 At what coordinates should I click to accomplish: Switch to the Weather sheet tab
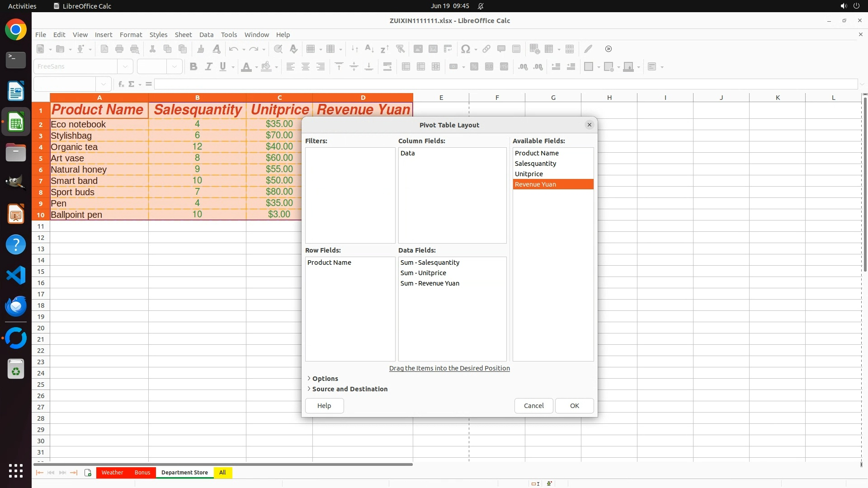pos(112,473)
